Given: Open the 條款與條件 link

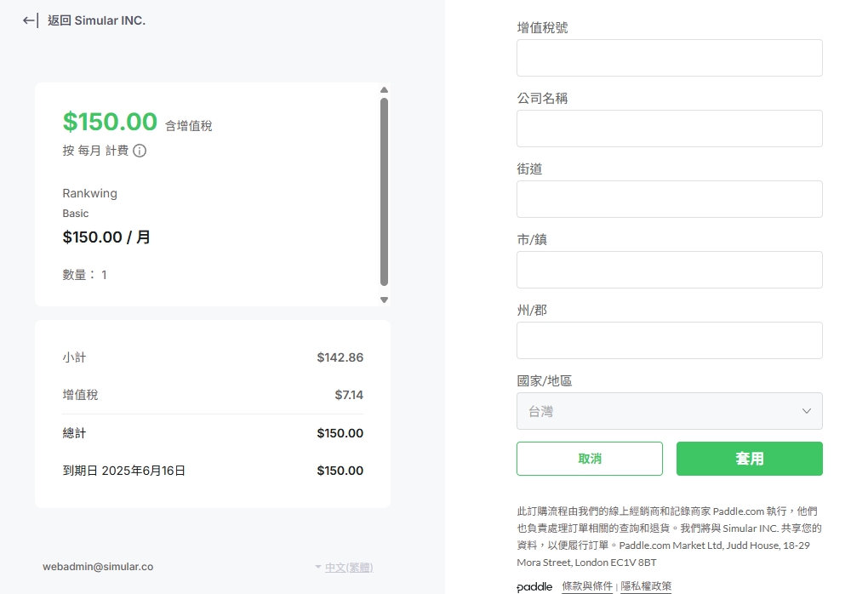Looking at the screenshot, I should (587, 586).
